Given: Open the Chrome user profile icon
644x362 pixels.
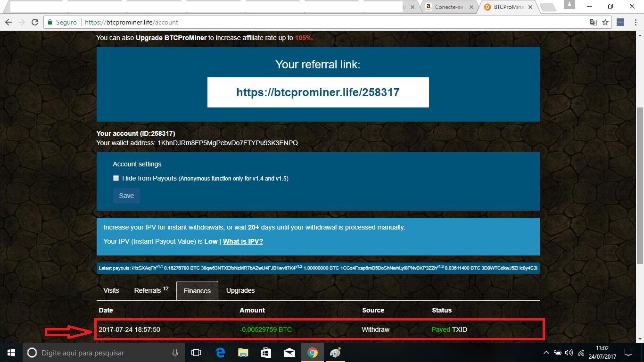Looking at the screenshot, I should (x=570, y=5).
